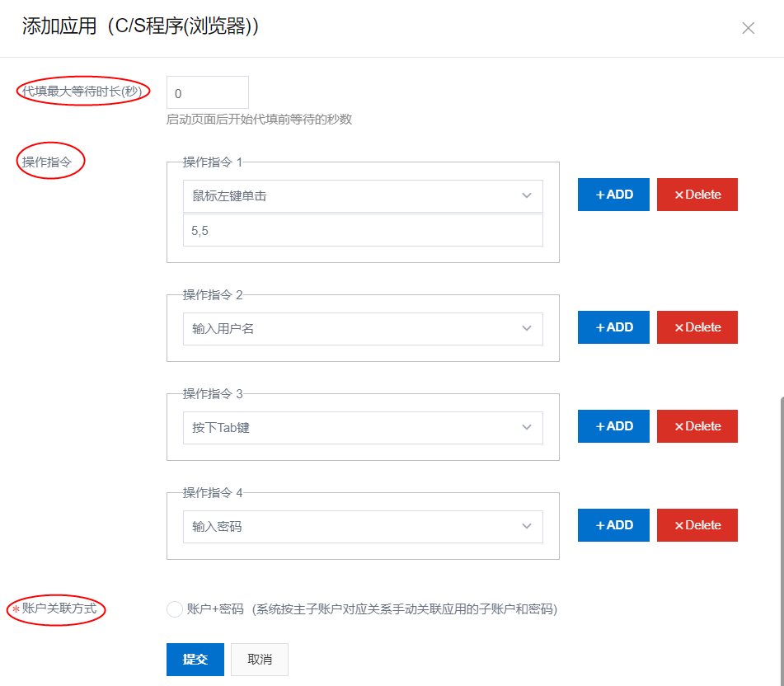Delete 操作指令 4 输入密码 instruction

pos(697,525)
